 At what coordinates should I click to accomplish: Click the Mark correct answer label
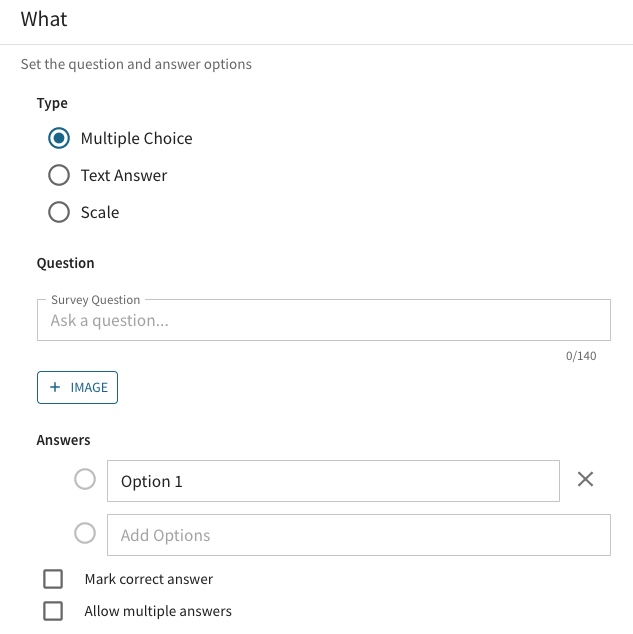pos(149,579)
